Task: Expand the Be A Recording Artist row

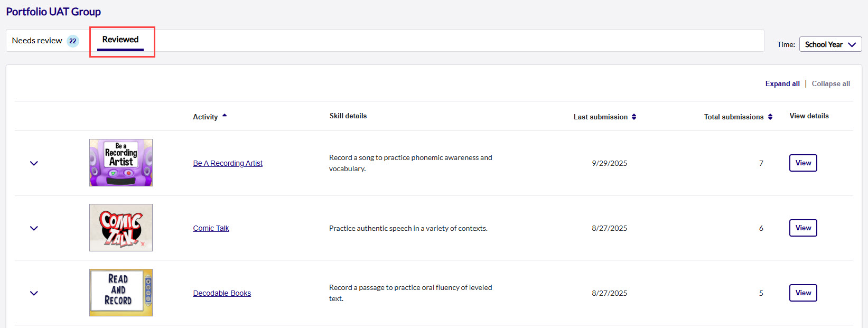Action: (x=34, y=163)
